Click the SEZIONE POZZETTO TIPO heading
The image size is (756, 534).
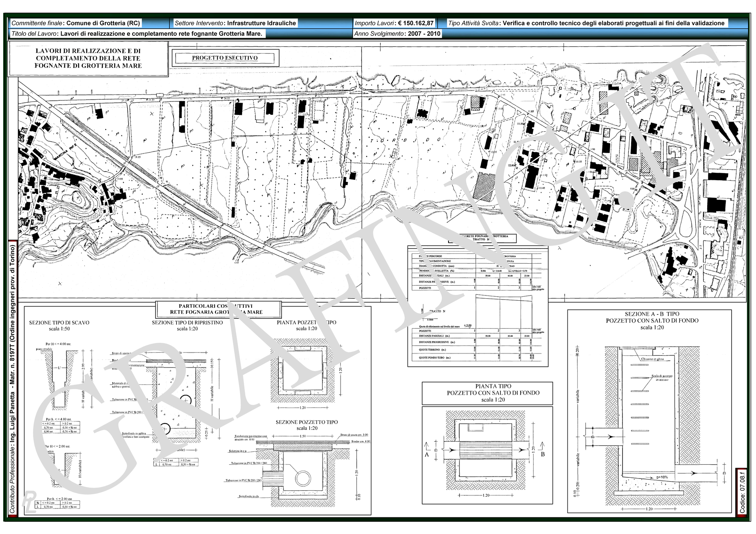pos(306,422)
